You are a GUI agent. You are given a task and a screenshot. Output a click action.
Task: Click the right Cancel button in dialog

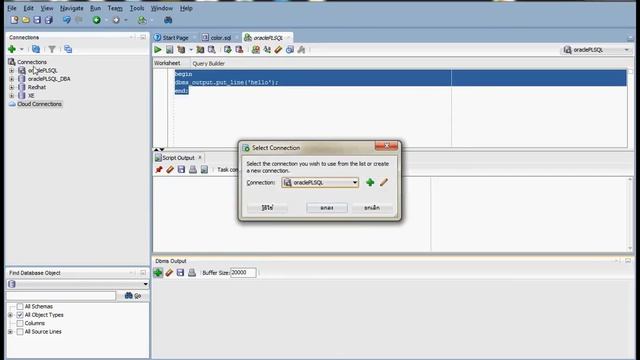372,208
